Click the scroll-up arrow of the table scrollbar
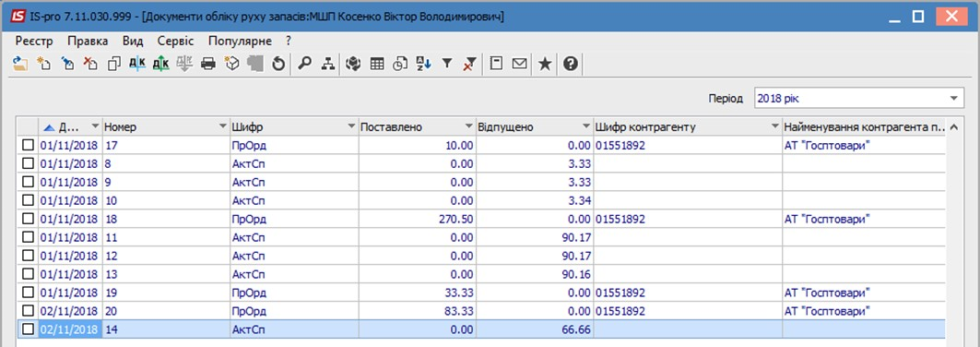This screenshot has height=347, width=980. [953, 127]
